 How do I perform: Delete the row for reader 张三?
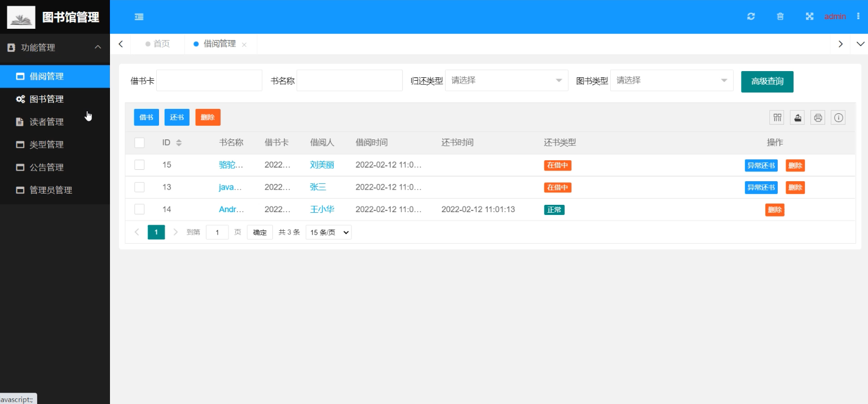[795, 187]
